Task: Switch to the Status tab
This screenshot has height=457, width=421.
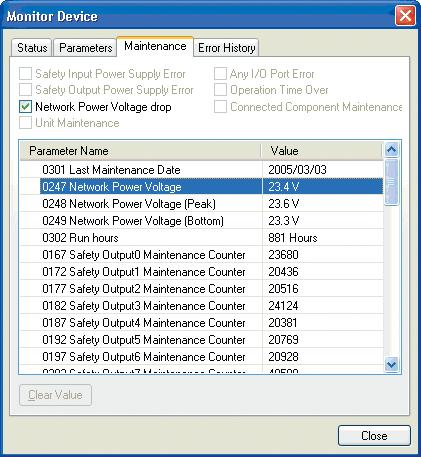Action: [32, 48]
